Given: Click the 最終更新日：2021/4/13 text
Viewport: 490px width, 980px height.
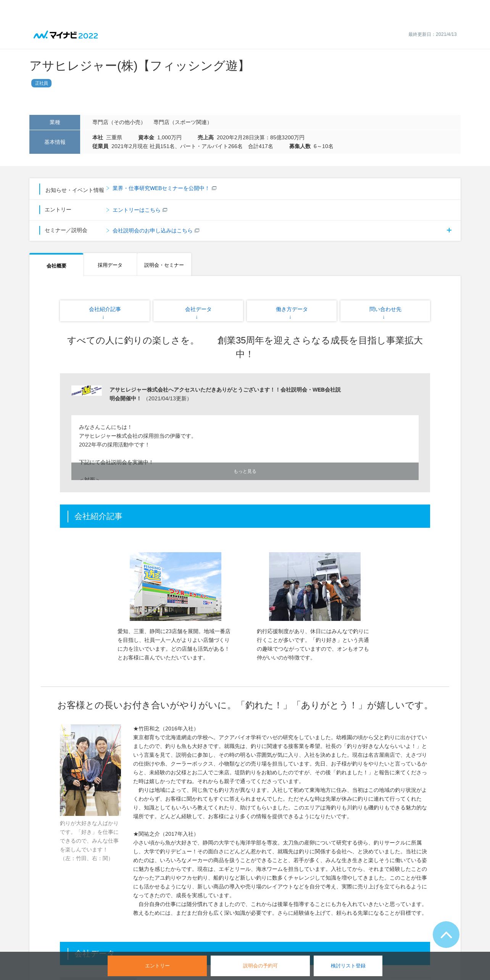Looking at the screenshot, I should click(x=432, y=34).
